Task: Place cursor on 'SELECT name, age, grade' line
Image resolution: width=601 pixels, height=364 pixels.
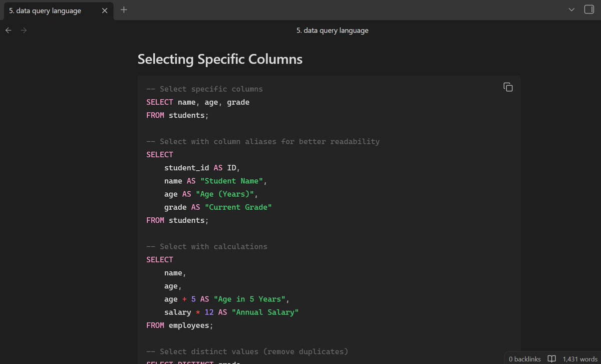Action: pos(198,102)
